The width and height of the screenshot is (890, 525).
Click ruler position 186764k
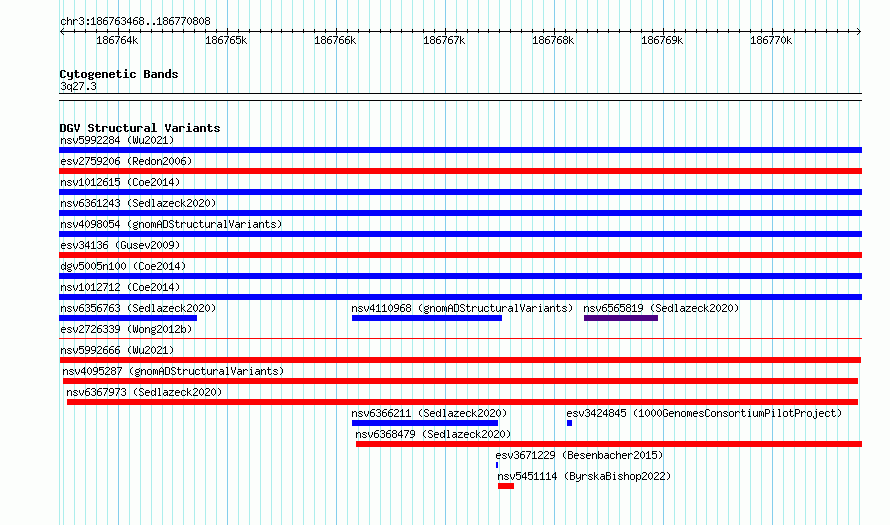(x=117, y=40)
